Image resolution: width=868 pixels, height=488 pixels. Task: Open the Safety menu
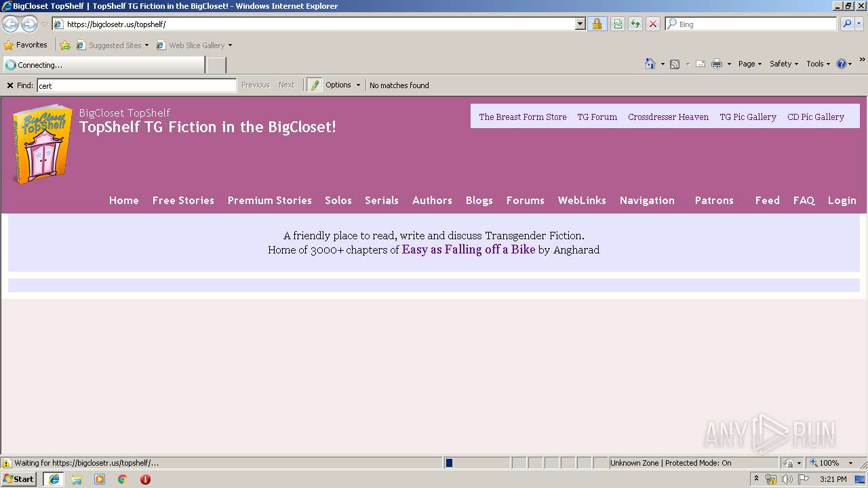784,64
